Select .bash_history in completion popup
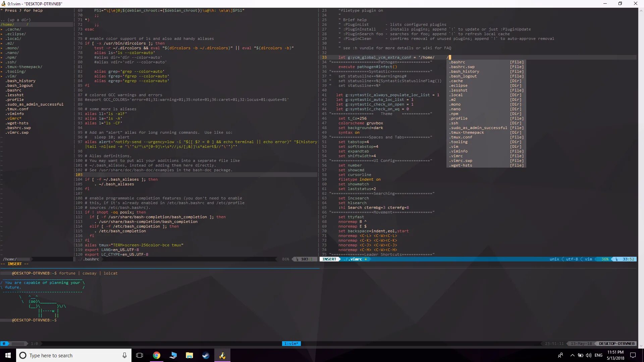 pos(465,71)
